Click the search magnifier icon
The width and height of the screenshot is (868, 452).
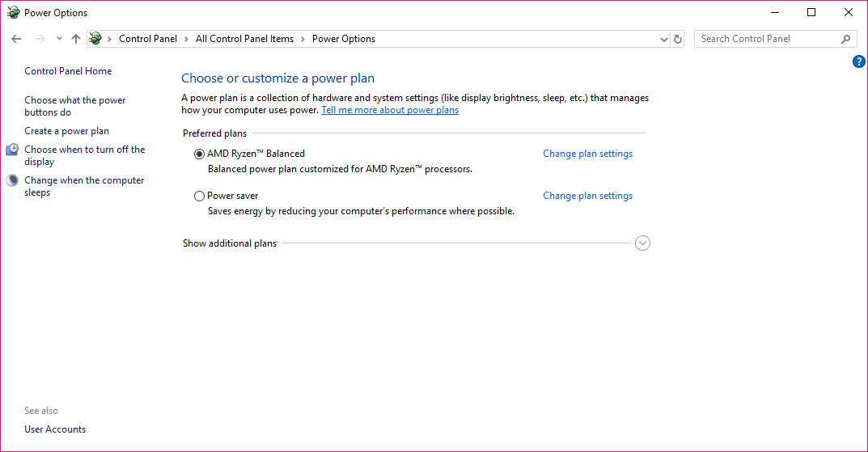tap(845, 39)
